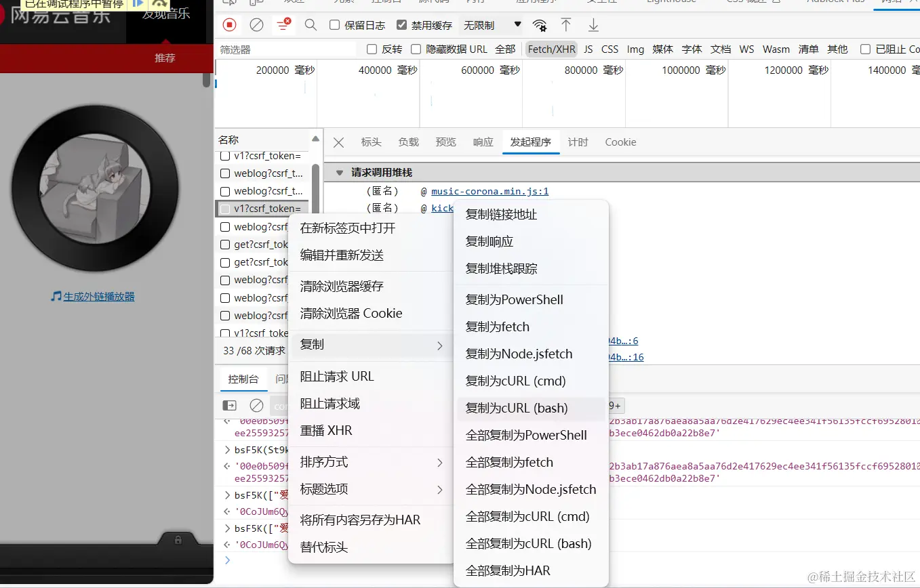Click scroll-up arrow beside 名称 header
The height and width of the screenshot is (588, 920).
315,139
